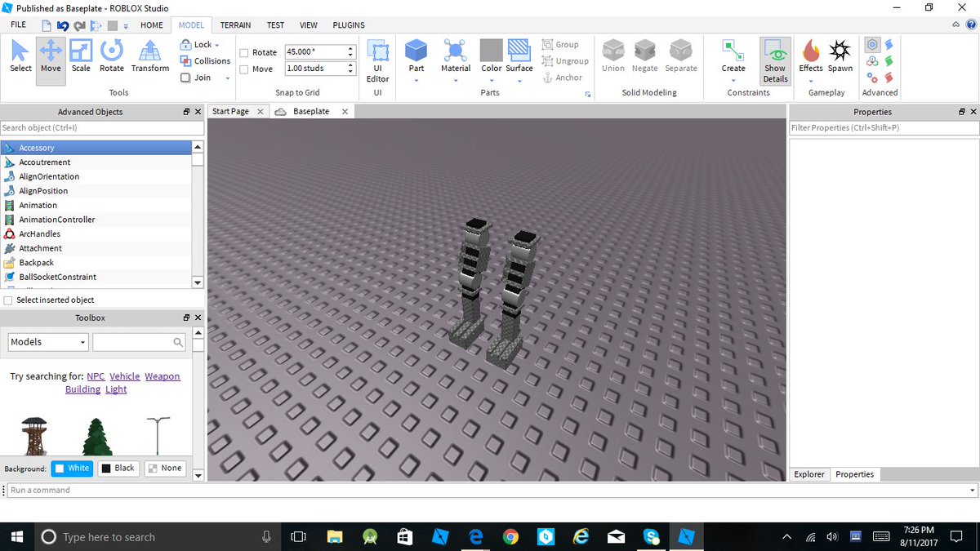Open the UI Editor
The image size is (980, 551).
(x=377, y=61)
